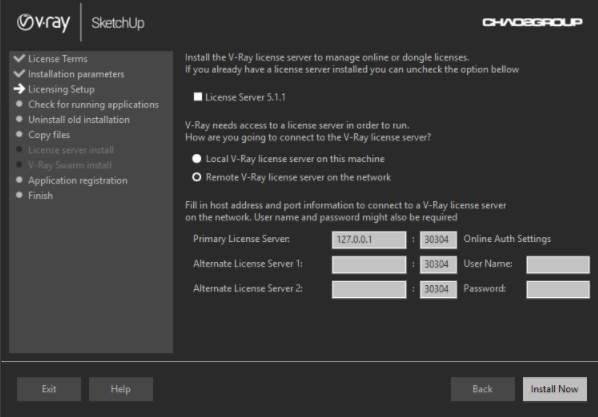Select Uninstall old installation step
The image size is (598, 417).
(x=79, y=119)
